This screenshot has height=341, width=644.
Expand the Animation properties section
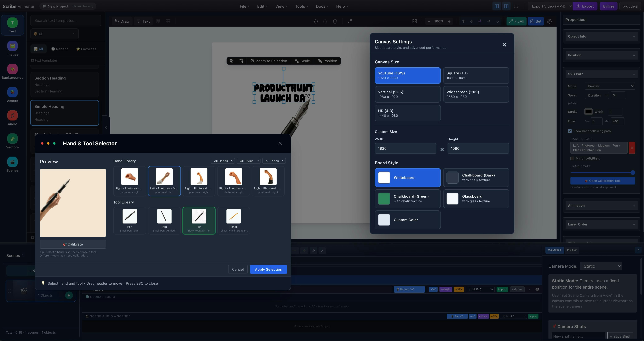point(601,206)
